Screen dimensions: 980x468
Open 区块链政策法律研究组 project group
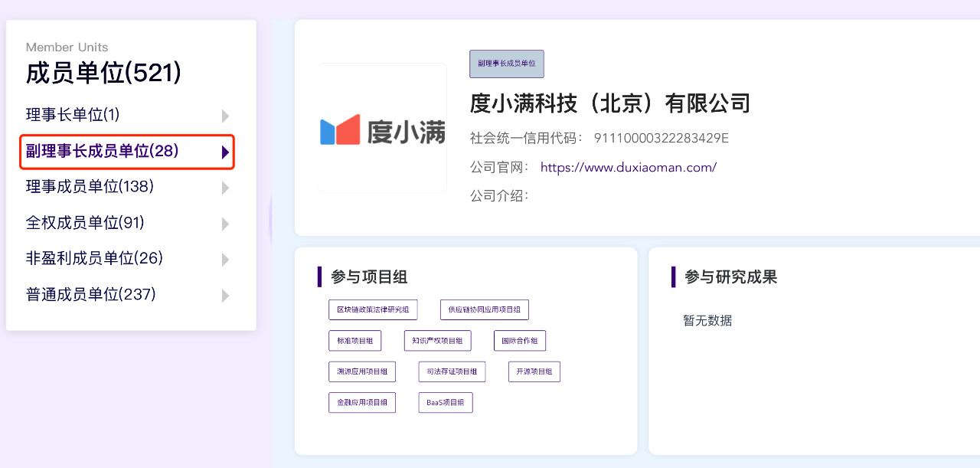pos(373,309)
